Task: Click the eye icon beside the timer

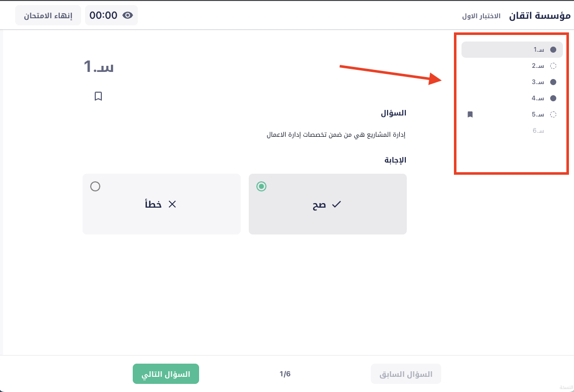Action: click(127, 15)
